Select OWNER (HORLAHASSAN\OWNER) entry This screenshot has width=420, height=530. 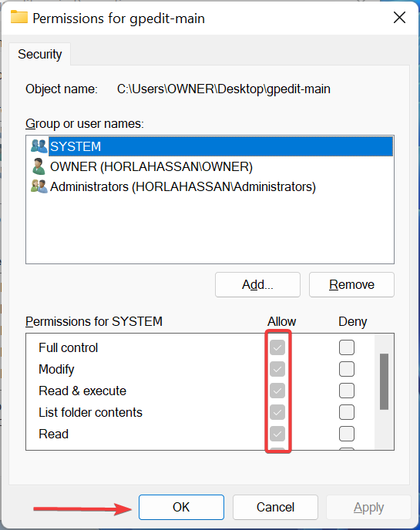point(151,166)
